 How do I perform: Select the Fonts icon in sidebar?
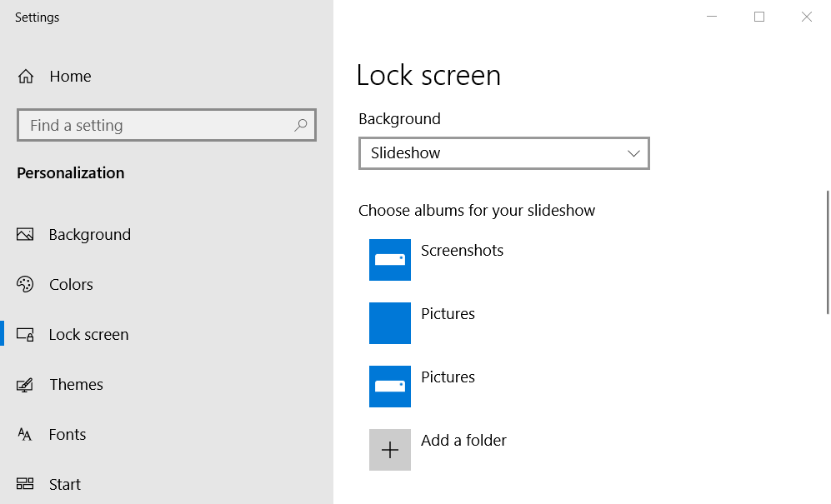click(26, 434)
